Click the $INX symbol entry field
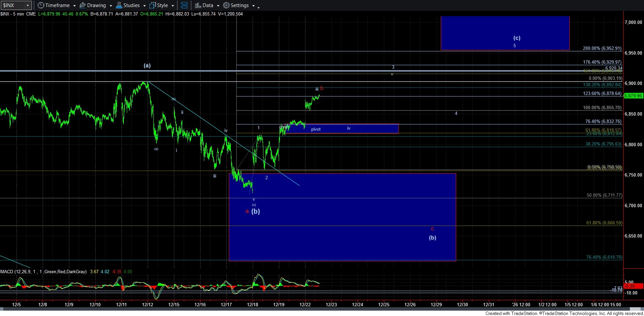644x316 pixels. click(13, 5)
